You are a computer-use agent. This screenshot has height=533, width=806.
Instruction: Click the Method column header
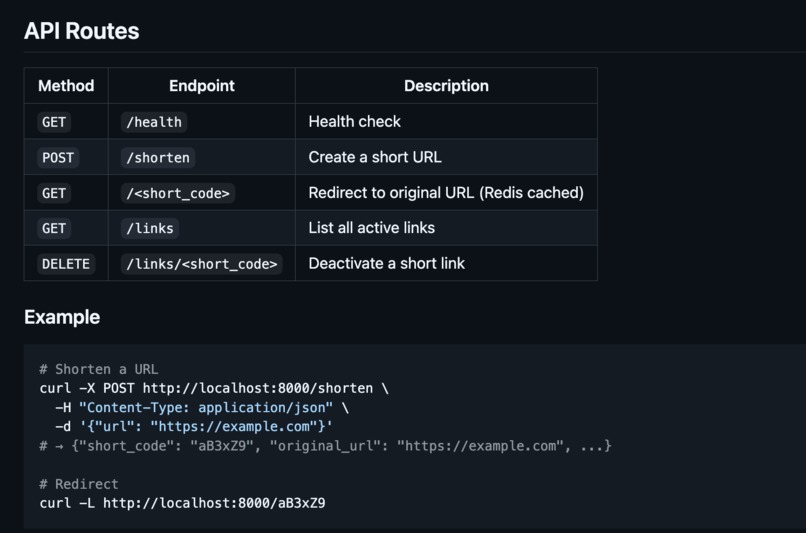pos(66,86)
